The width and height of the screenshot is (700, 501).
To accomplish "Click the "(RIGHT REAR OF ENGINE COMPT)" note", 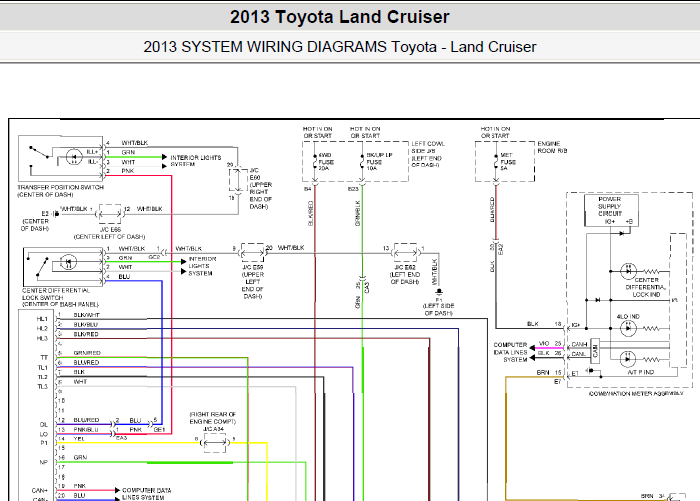I will 212,418.
